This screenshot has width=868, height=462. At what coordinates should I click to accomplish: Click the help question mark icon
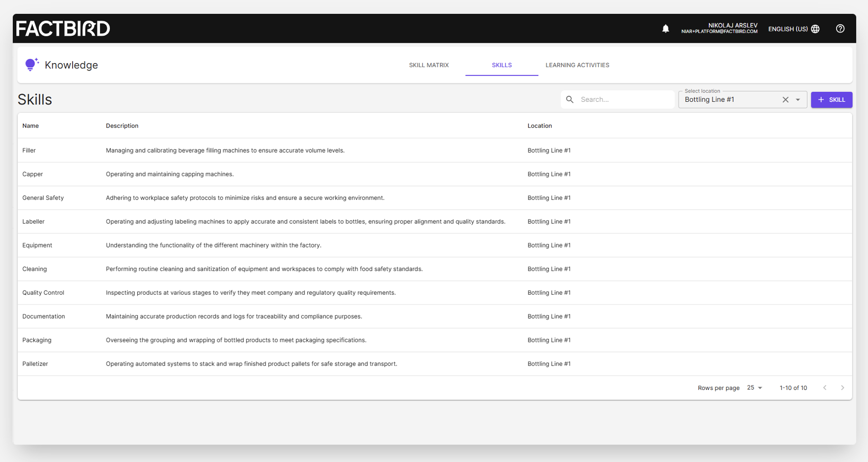coord(840,29)
